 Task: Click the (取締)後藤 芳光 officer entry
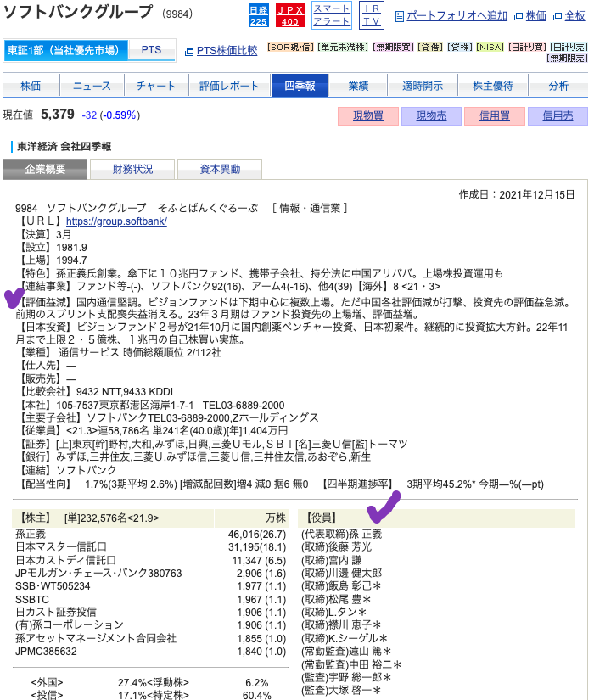pyautogui.click(x=336, y=547)
